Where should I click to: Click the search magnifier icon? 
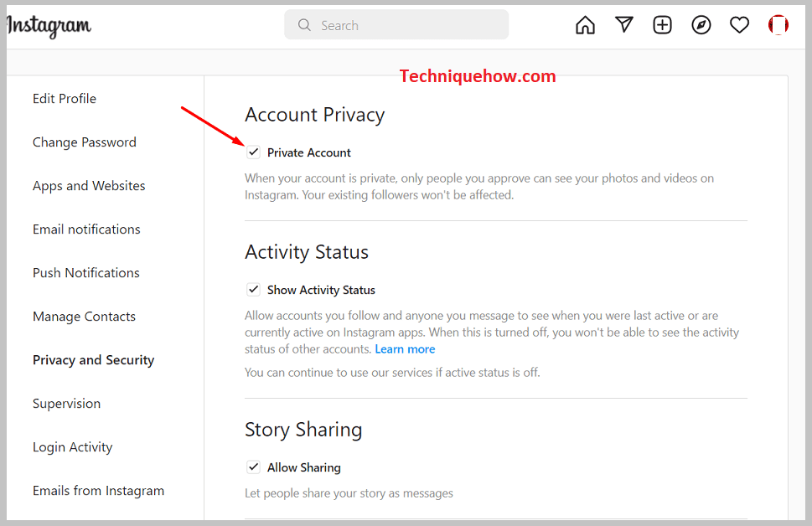pos(304,25)
